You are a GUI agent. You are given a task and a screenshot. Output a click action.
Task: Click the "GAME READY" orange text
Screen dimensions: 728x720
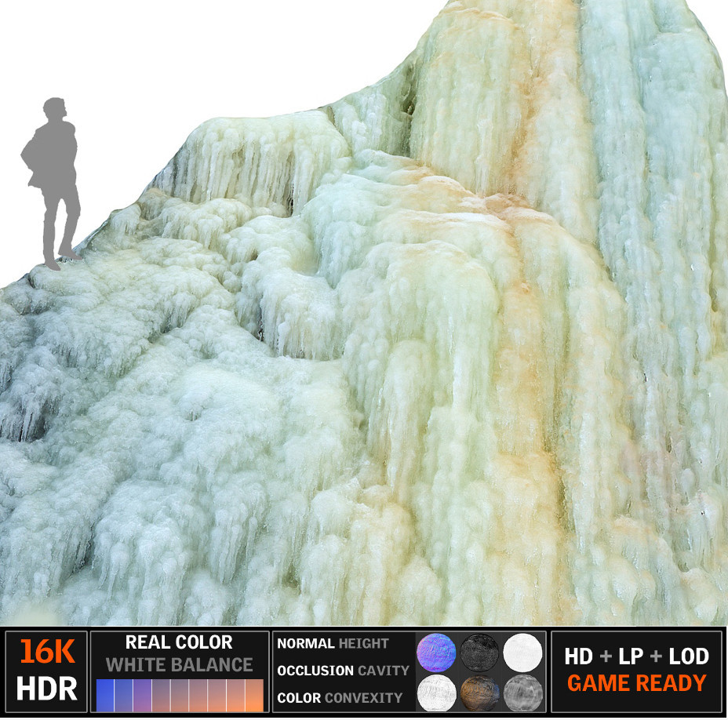(636, 683)
